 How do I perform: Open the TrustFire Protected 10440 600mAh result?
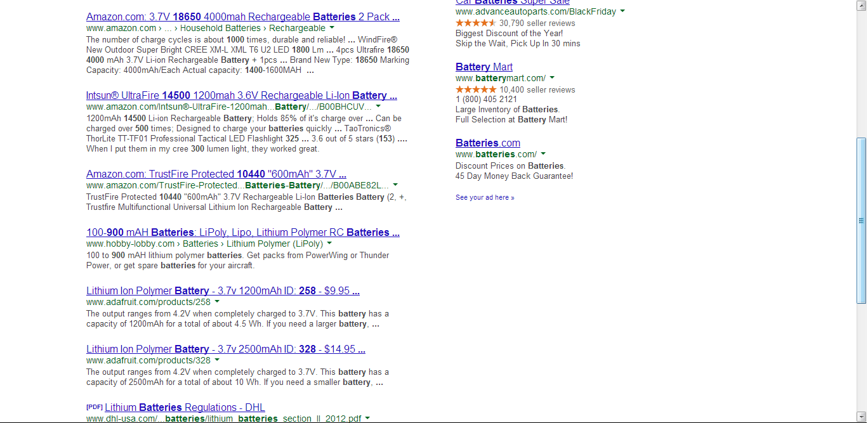(216, 174)
